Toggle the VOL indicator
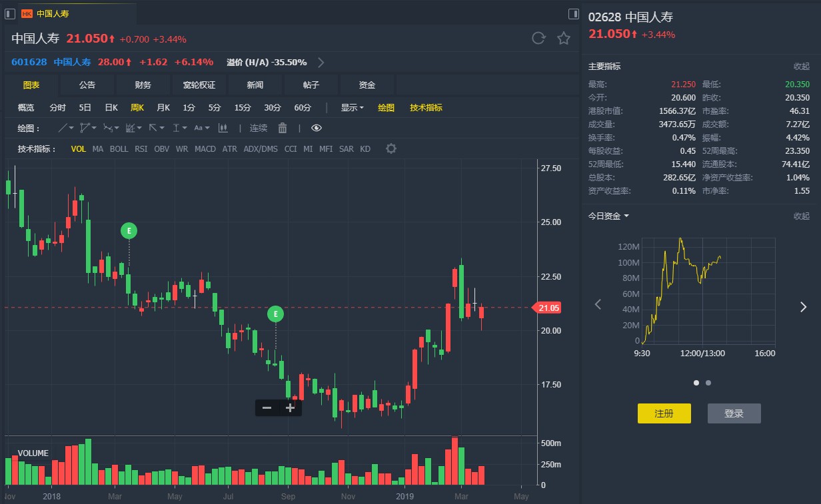The height and width of the screenshot is (504, 821). [79, 149]
